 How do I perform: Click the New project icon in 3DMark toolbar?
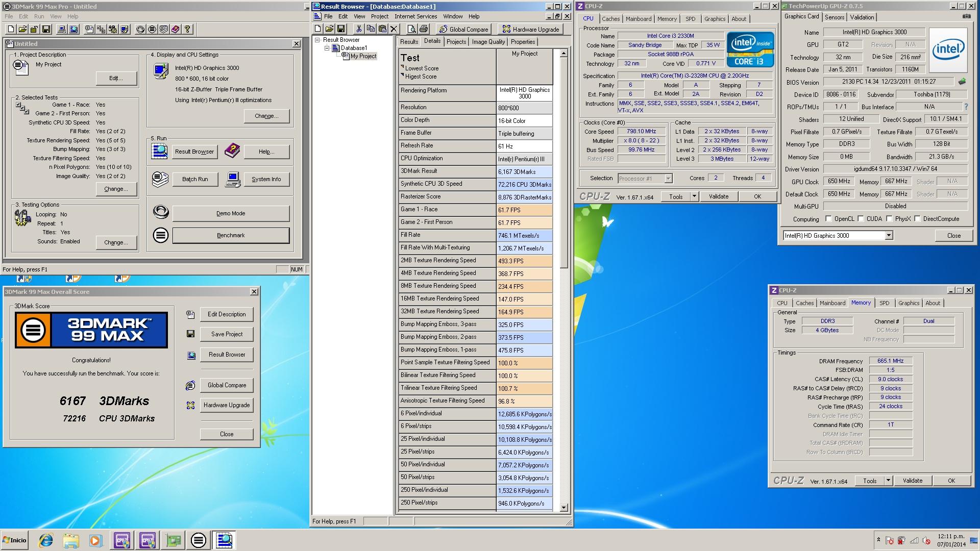11,29
